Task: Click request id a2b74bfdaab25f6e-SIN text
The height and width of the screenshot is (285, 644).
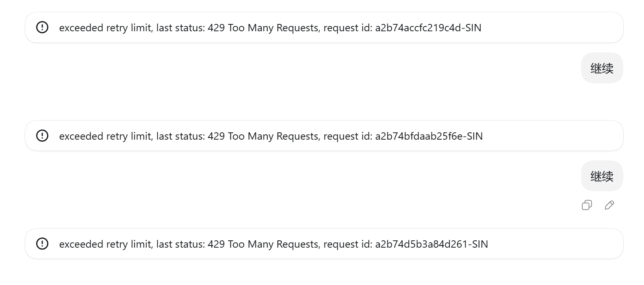Action: pos(429,136)
